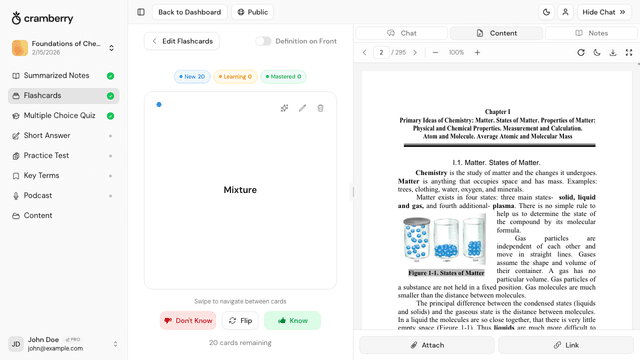Click the States of Matter figure image
Viewport: 640px width, 360px height.
[x=444, y=239]
